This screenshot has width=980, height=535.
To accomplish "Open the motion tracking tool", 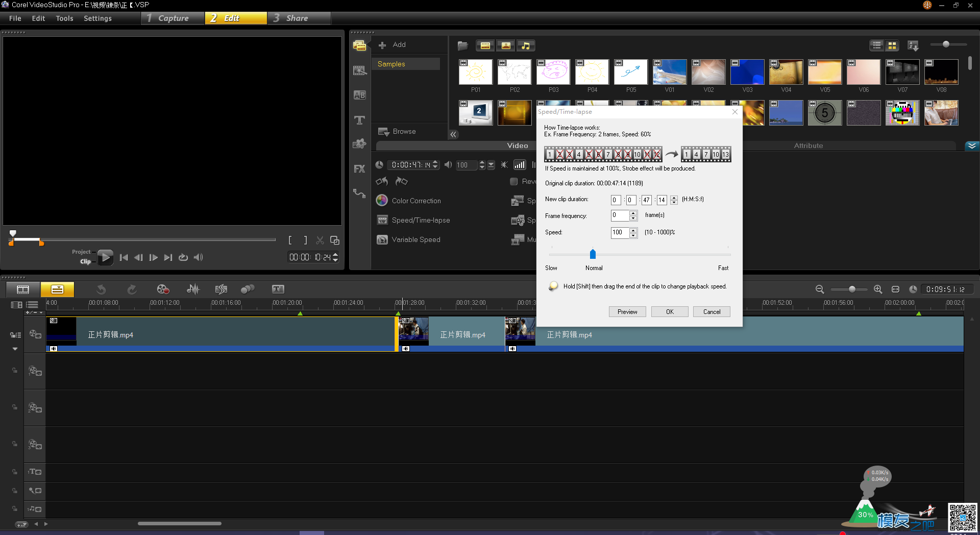I will (x=248, y=289).
